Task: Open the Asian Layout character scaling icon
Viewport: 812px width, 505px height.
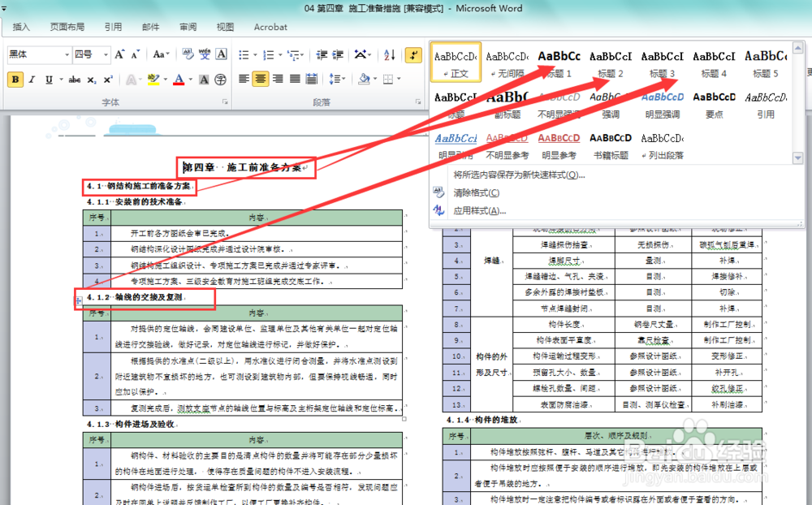Action: click(361, 55)
